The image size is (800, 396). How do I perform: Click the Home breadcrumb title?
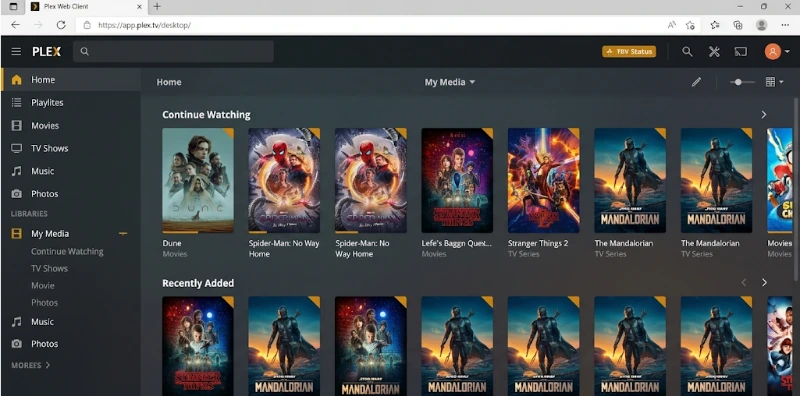[x=169, y=82]
